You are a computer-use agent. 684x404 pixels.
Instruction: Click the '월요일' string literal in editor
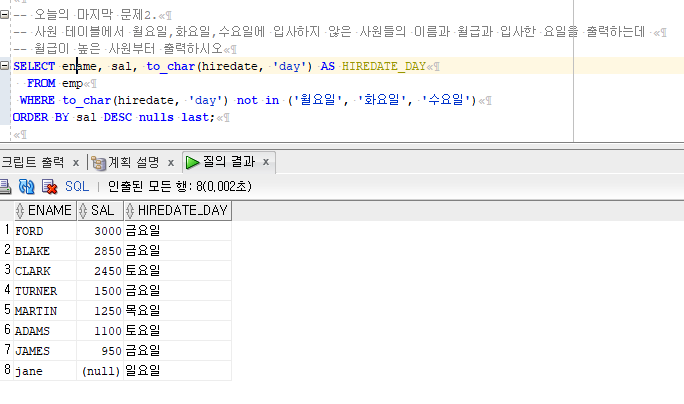coord(318,100)
